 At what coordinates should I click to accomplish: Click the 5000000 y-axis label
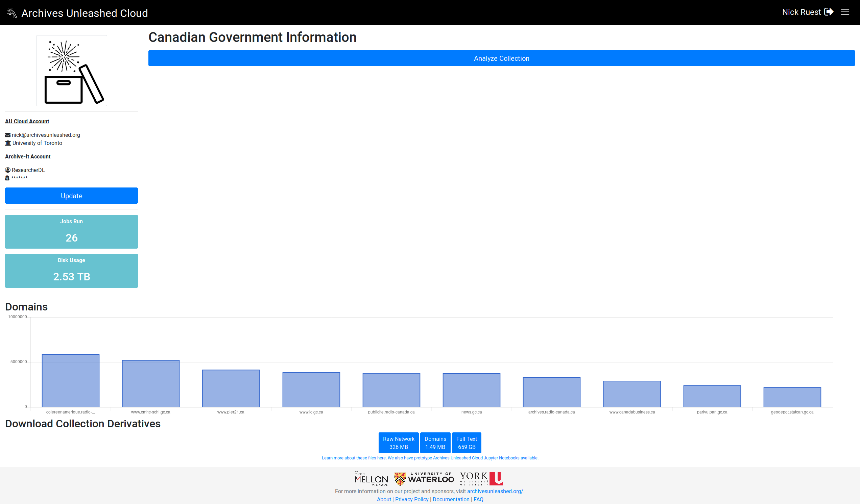pyautogui.click(x=19, y=362)
